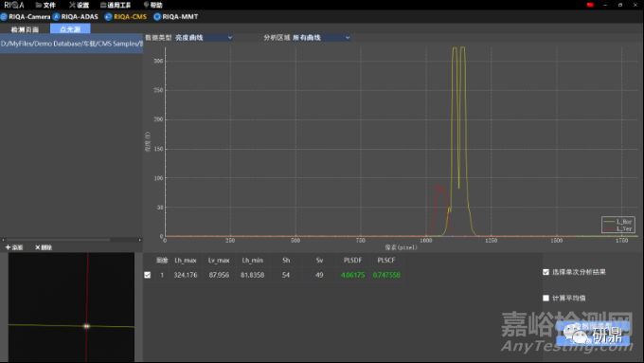Click the Lh_max column header
Viewport: 644px width, 363px height.
[186, 261]
